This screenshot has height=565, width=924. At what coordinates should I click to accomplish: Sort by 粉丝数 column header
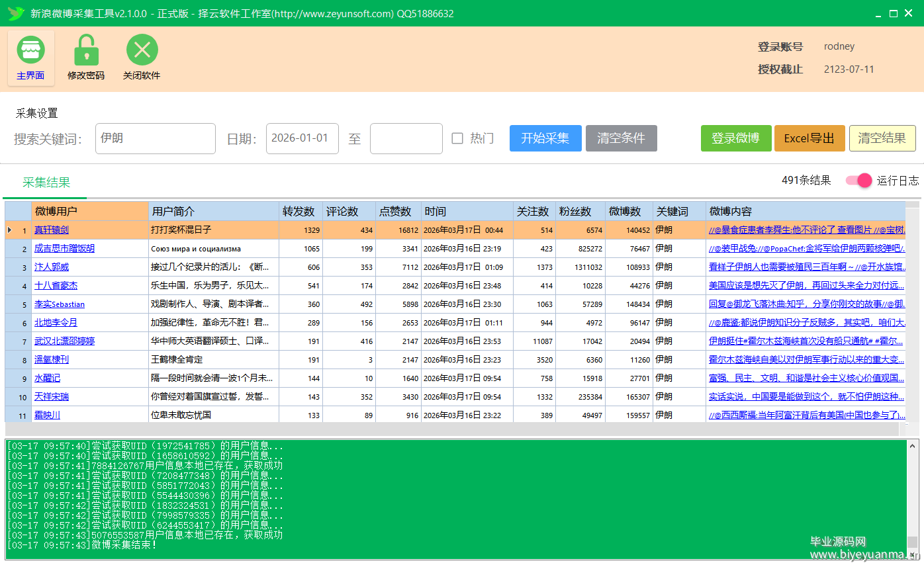click(580, 212)
